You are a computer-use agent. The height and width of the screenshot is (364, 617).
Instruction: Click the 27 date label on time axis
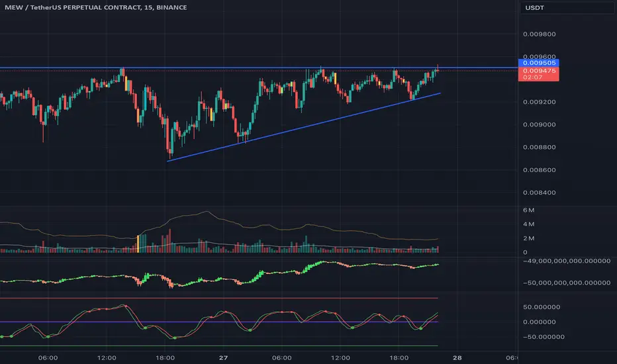click(223, 357)
